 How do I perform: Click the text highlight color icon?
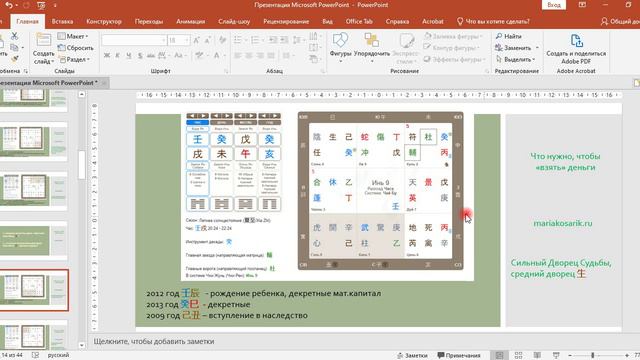click(199, 56)
